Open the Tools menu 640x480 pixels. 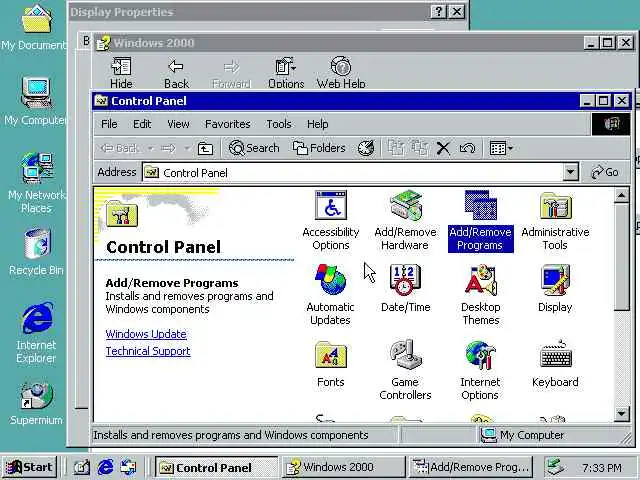point(279,124)
